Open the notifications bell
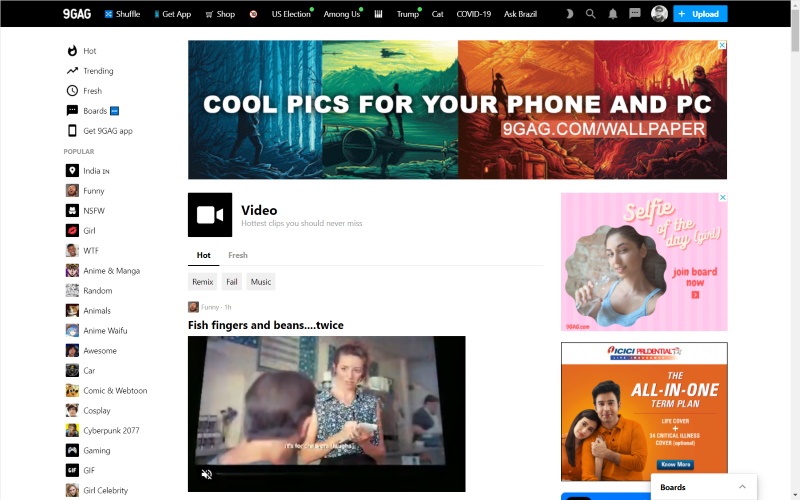 click(x=613, y=14)
